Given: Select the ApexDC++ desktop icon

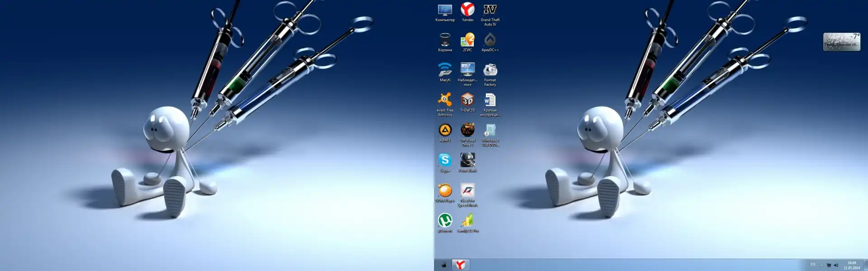Looking at the screenshot, I should point(490,40).
